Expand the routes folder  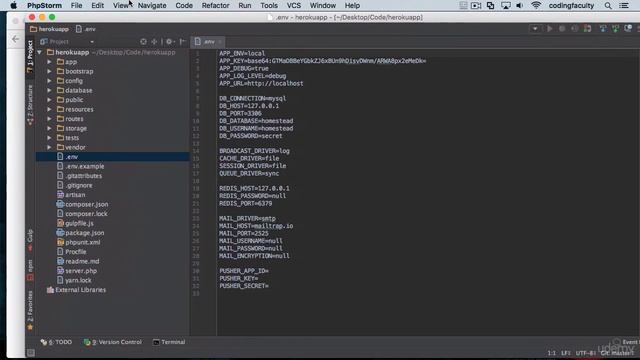[x=49, y=119]
